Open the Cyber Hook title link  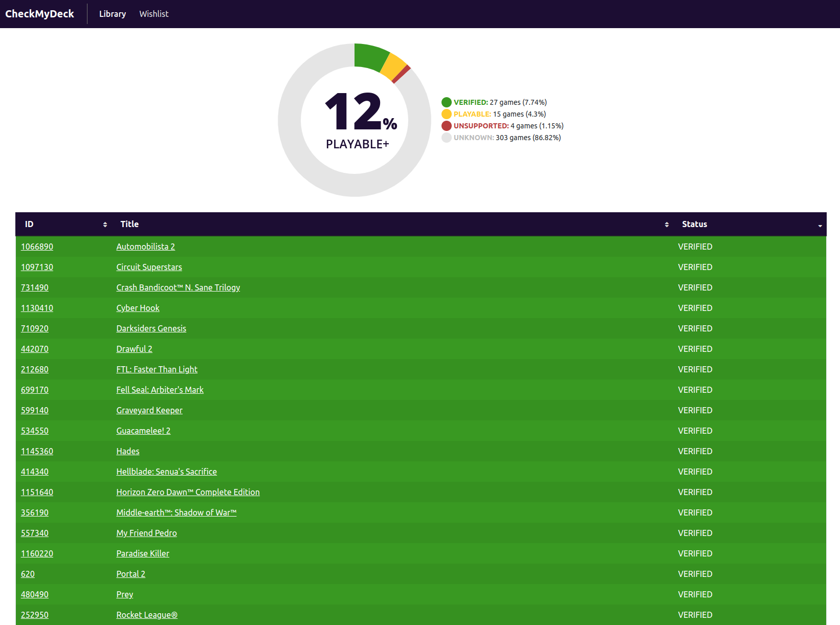(x=138, y=308)
